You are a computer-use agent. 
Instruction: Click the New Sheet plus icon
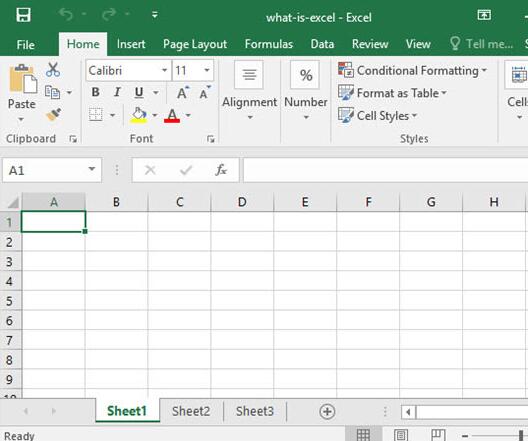click(327, 411)
